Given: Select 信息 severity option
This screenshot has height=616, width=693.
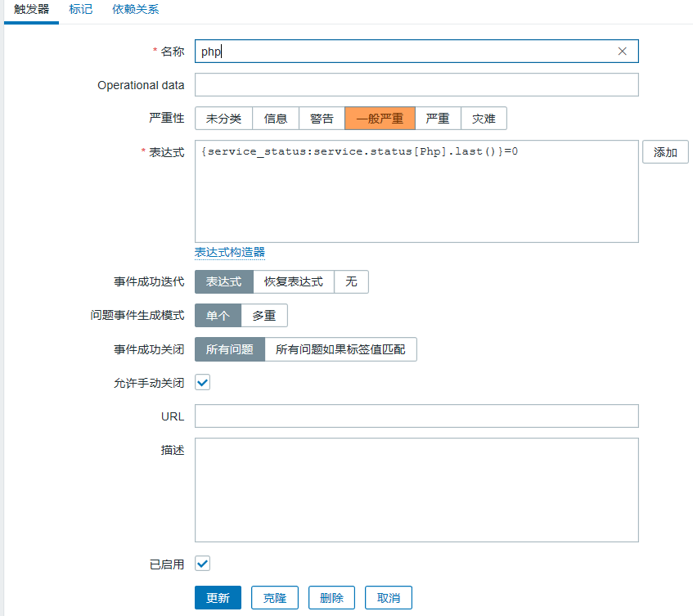Looking at the screenshot, I should click(x=276, y=119).
